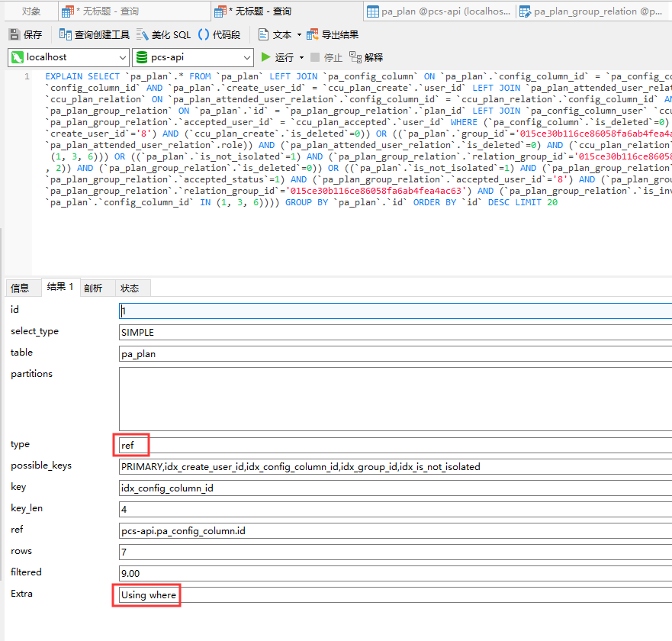672x641 pixels.
Task: Click the greyed-out Stop (停止) button
Action: pos(326,57)
